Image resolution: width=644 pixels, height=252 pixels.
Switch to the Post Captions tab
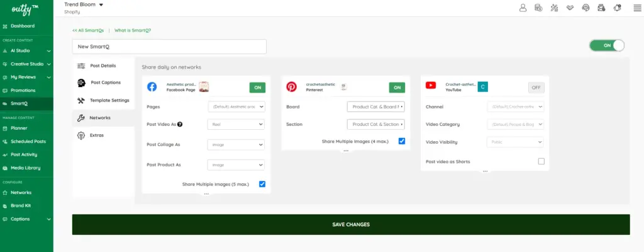pos(104,83)
